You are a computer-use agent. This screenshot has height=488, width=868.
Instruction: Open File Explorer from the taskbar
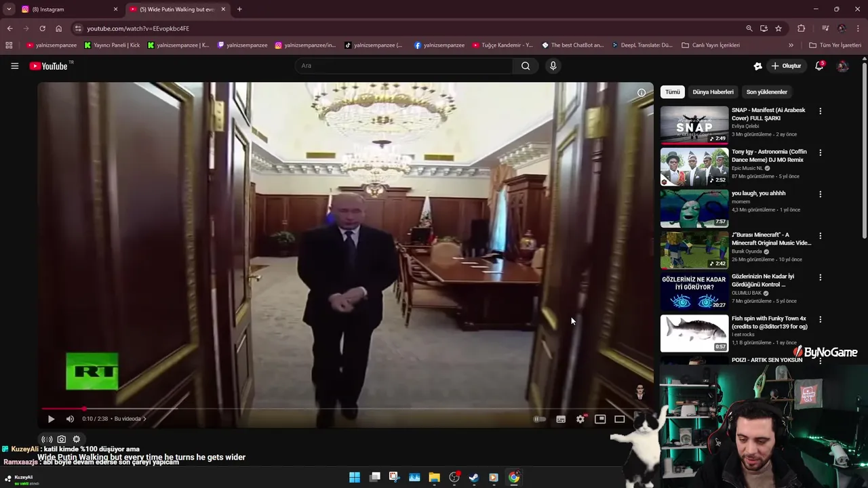(434, 477)
